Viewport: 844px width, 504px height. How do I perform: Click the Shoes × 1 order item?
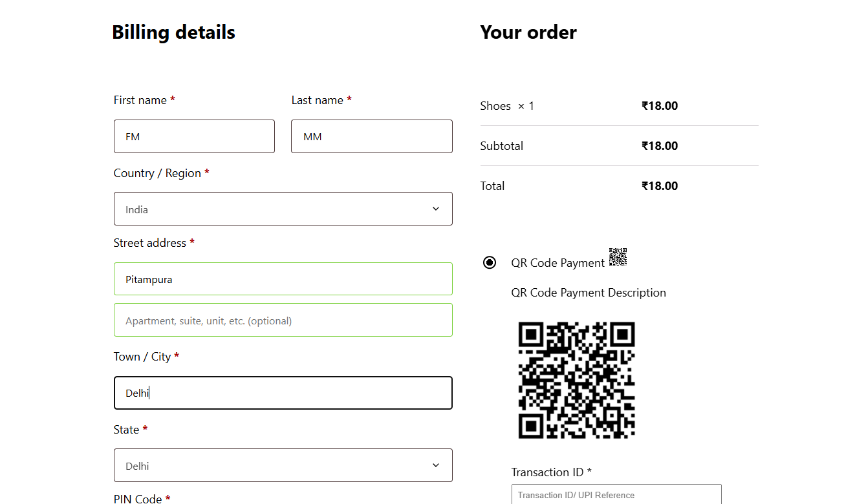click(507, 106)
